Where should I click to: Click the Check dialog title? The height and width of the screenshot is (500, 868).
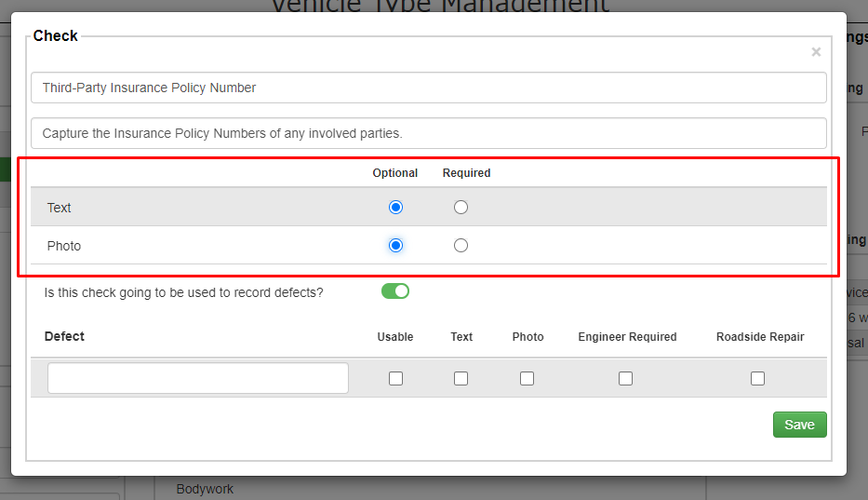56,36
